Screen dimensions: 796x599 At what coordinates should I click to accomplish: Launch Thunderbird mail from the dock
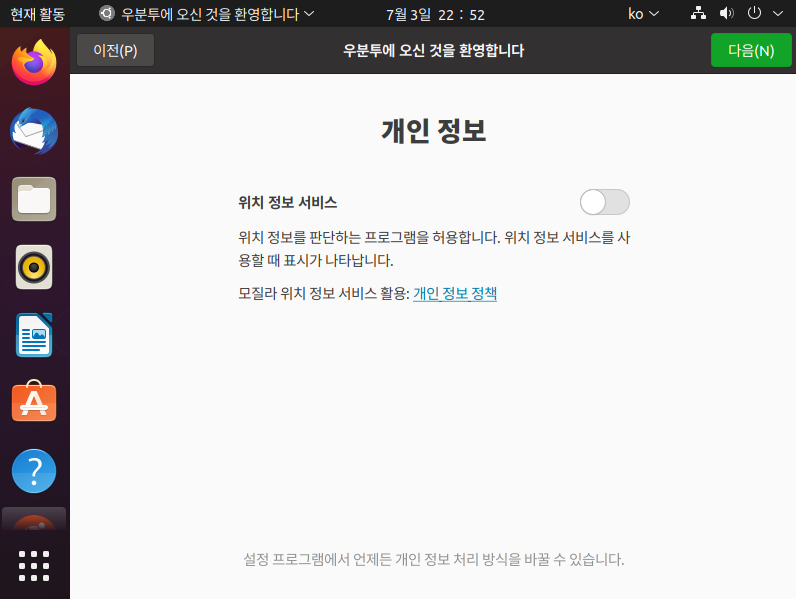[34, 131]
